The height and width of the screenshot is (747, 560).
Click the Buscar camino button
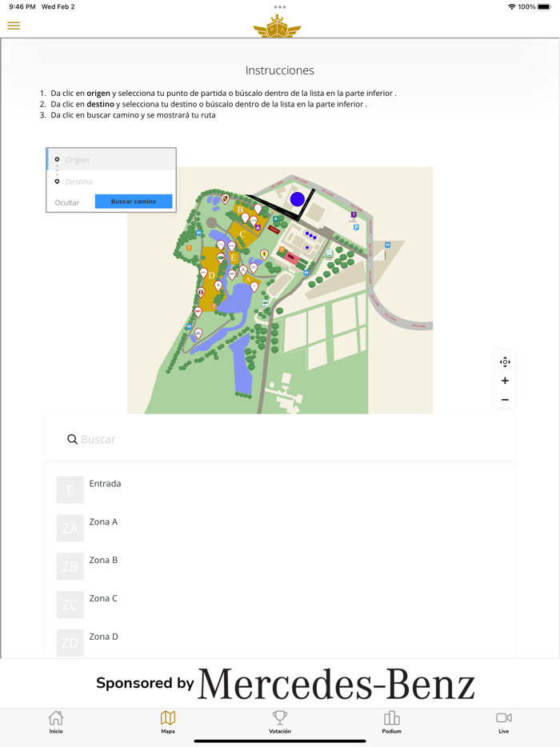[x=134, y=202]
